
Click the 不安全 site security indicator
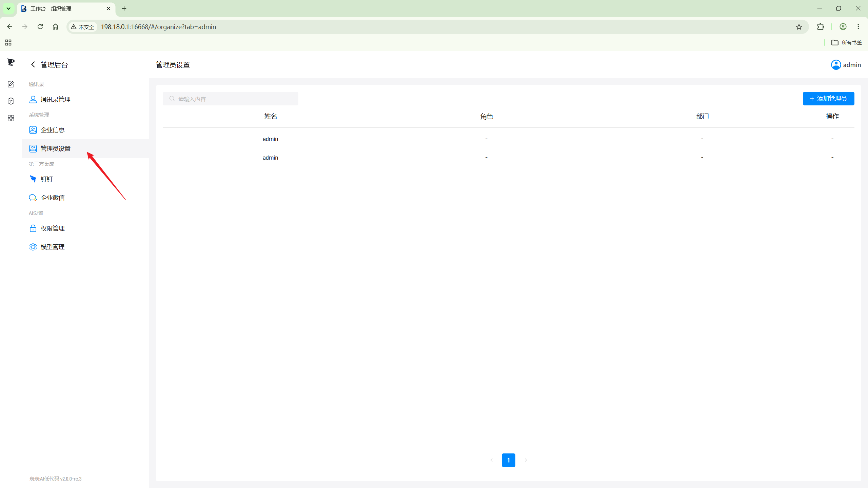click(x=82, y=27)
